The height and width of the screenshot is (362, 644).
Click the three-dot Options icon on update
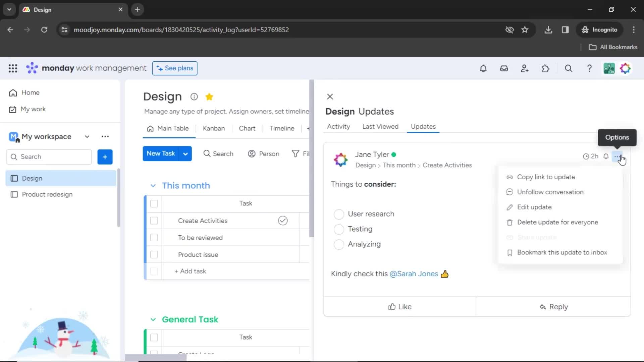click(617, 156)
